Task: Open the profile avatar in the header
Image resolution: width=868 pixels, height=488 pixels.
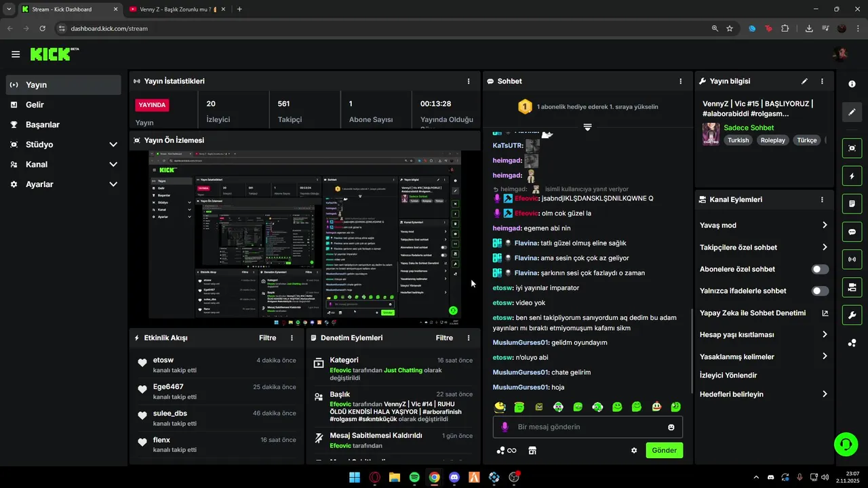Action: (x=840, y=54)
